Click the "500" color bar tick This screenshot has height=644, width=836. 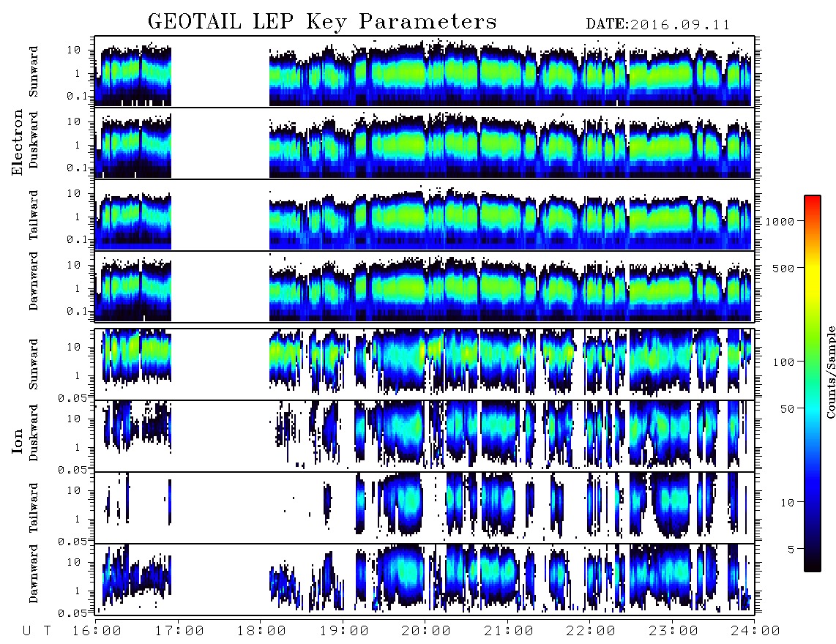click(x=784, y=268)
